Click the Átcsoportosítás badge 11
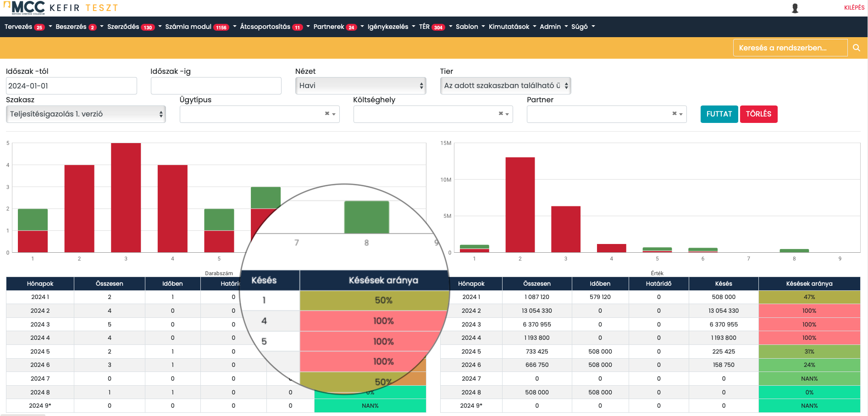The width and height of the screenshot is (868, 416). coord(298,28)
